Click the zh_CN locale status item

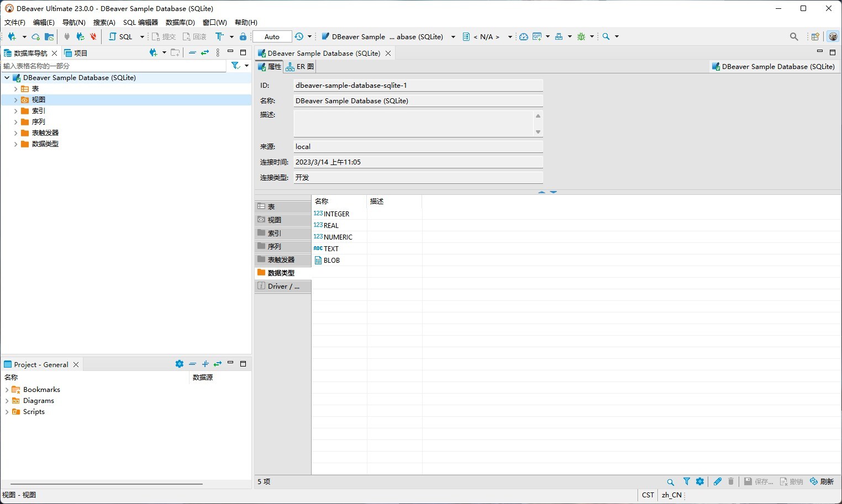[x=672, y=495]
